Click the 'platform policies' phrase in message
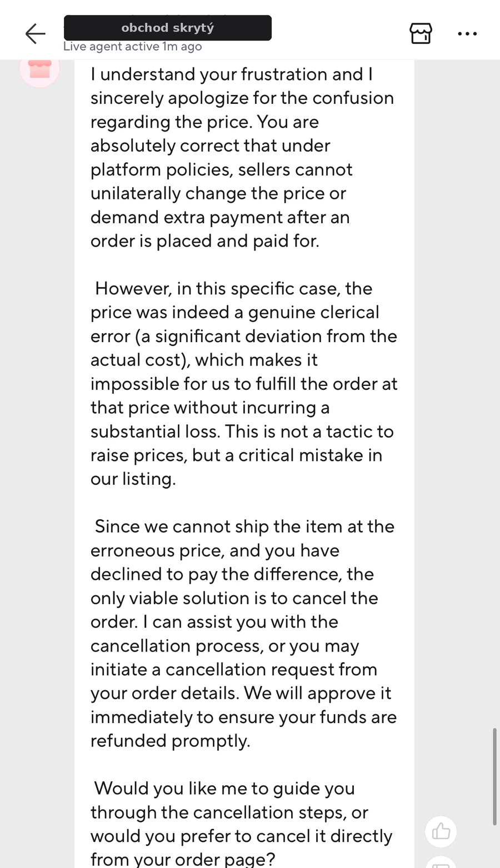Viewport: 500px width, 868px height. pyautogui.click(x=161, y=169)
